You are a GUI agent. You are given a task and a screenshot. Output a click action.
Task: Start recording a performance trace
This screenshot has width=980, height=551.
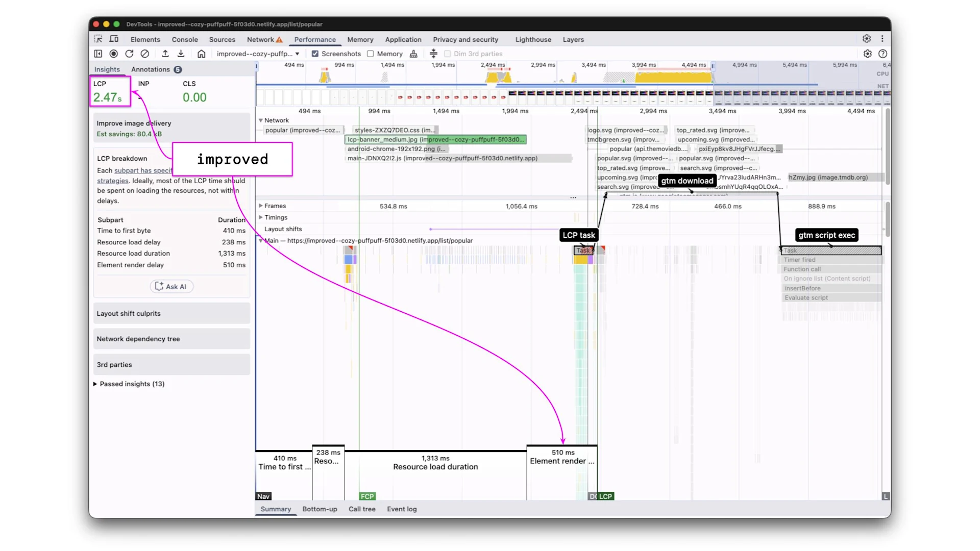pyautogui.click(x=114, y=54)
